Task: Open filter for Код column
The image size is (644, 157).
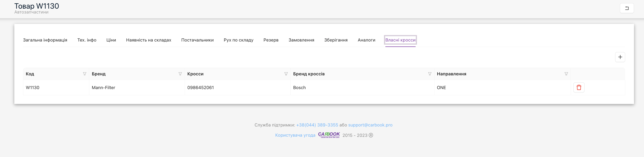Action: [85, 74]
